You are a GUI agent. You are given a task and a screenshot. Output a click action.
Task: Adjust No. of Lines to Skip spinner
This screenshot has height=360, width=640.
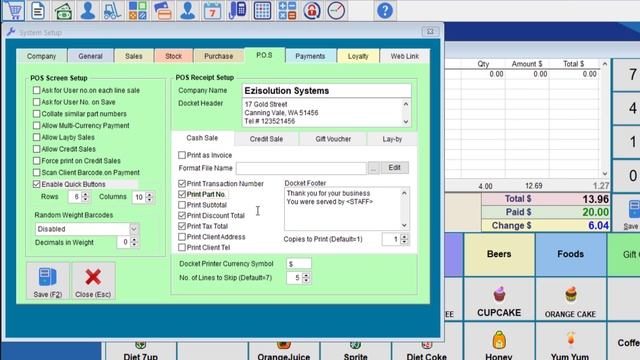(306, 278)
